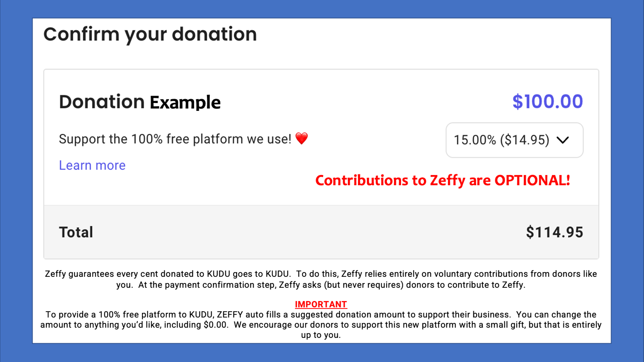This screenshot has width=644, height=362.
Task: Click the Zeffy guarantees every cent line
Action: 321,274
